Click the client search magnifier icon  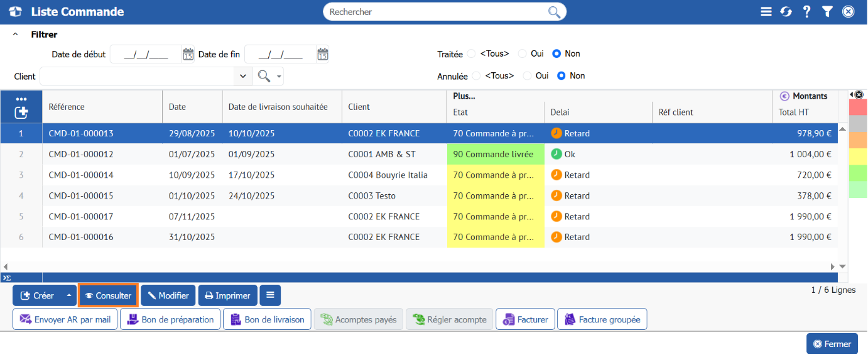pos(264,76)
